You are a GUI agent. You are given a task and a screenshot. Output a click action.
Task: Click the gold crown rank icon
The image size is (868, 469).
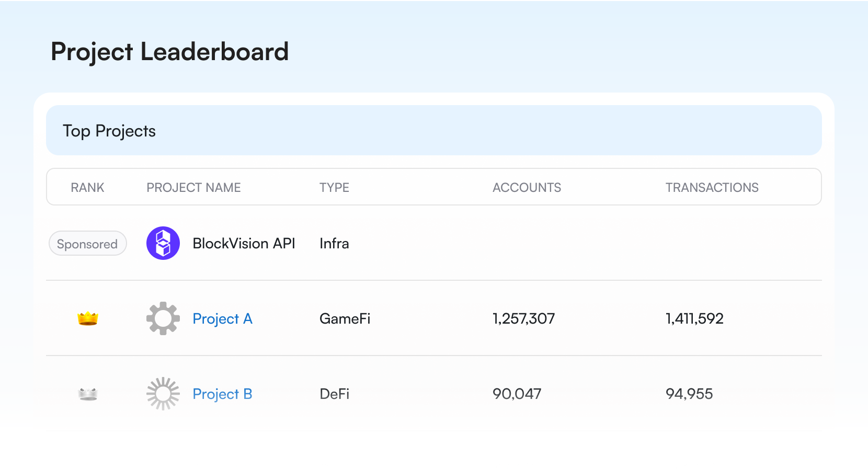(88, 318)
